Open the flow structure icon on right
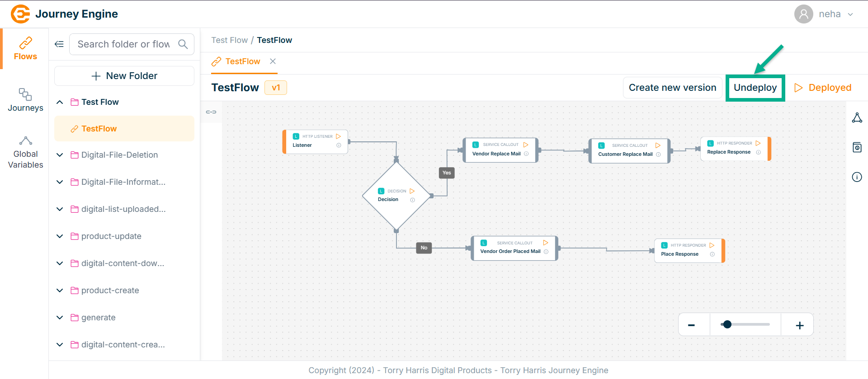The image size is (868, 379). (857, 118)
